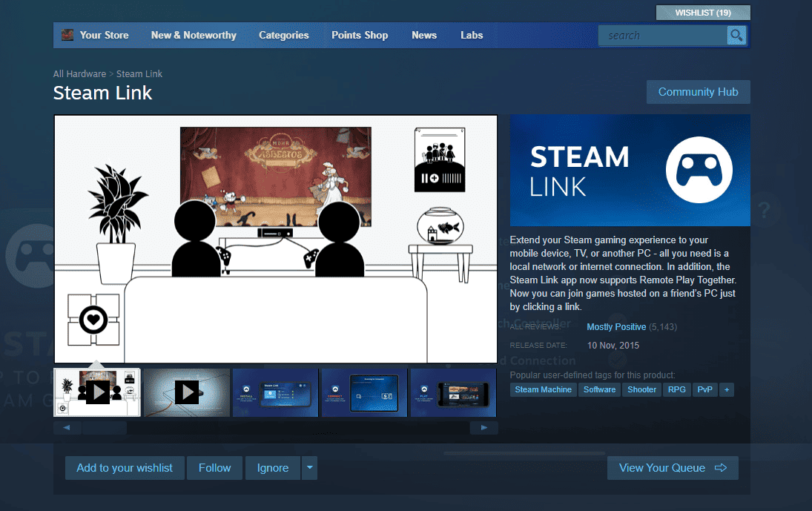This screenshot has width=812, height=511.
Task: Click the Ignore button
Action: coord(273,468)
